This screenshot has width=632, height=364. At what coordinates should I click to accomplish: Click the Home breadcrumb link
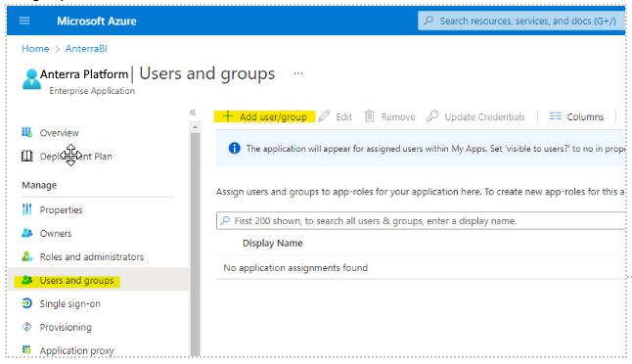coord(35,49)
